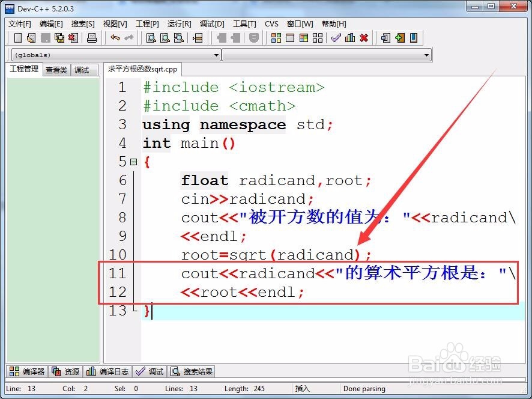Image resolution: width=532 pixels, height=399 pixels.
Task: Click the bar chart profile icon
Action: click(350, 38)
